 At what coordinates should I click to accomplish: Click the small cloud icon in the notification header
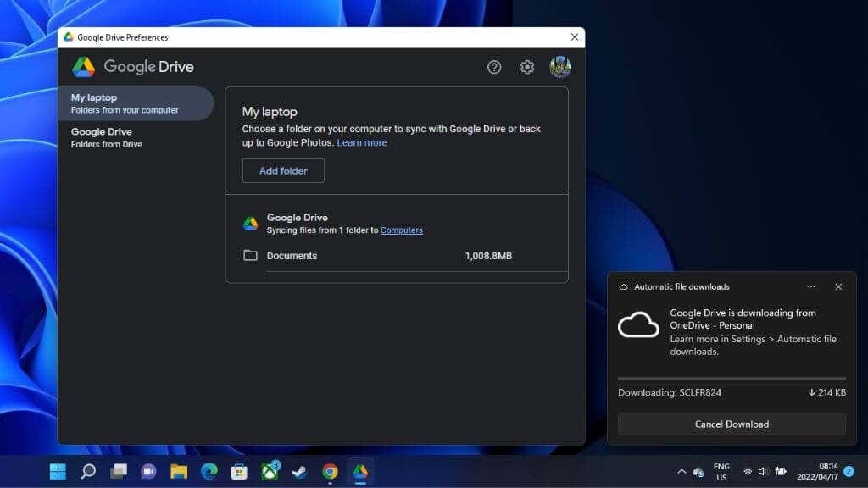tap(623, 286)
